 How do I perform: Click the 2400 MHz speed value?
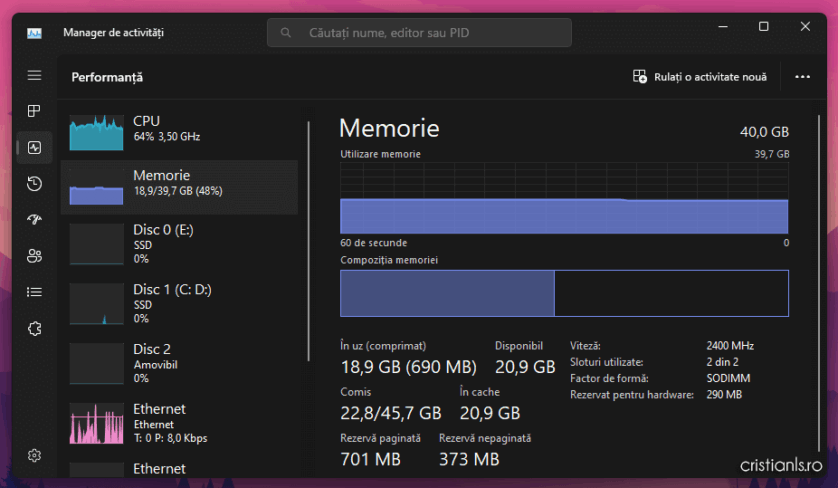coord(730,346)
